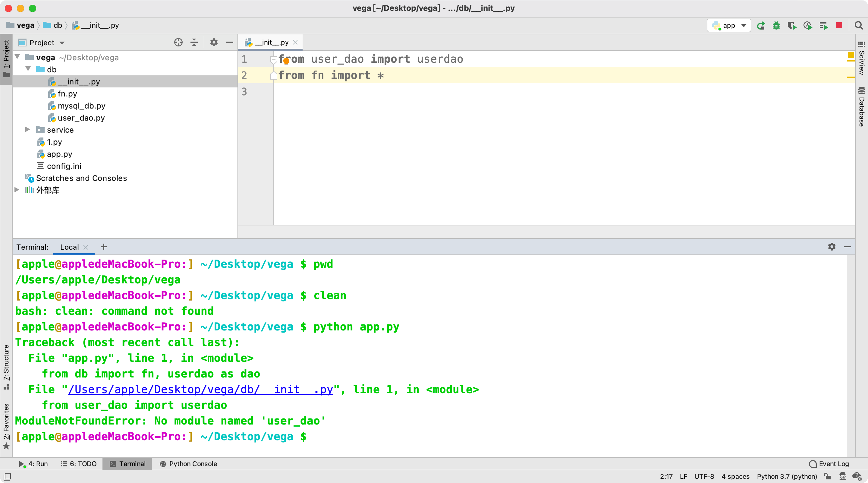The width and height of the screenshot is (868, 483).
Task: Start debugging with the bug icon
Action: (776, 26)
